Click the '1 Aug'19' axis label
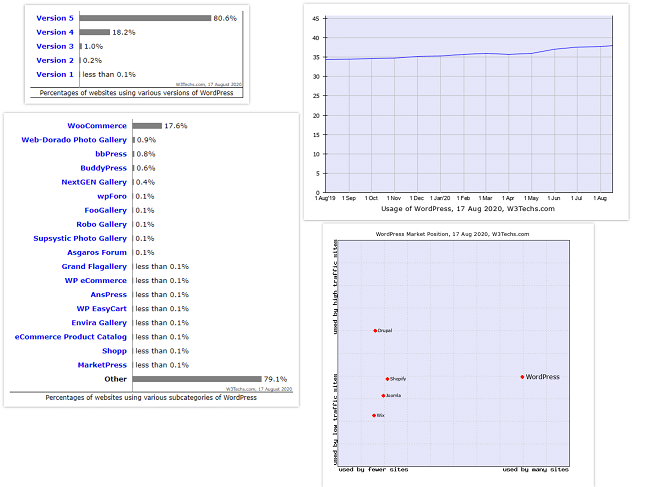 pos(325,199)
